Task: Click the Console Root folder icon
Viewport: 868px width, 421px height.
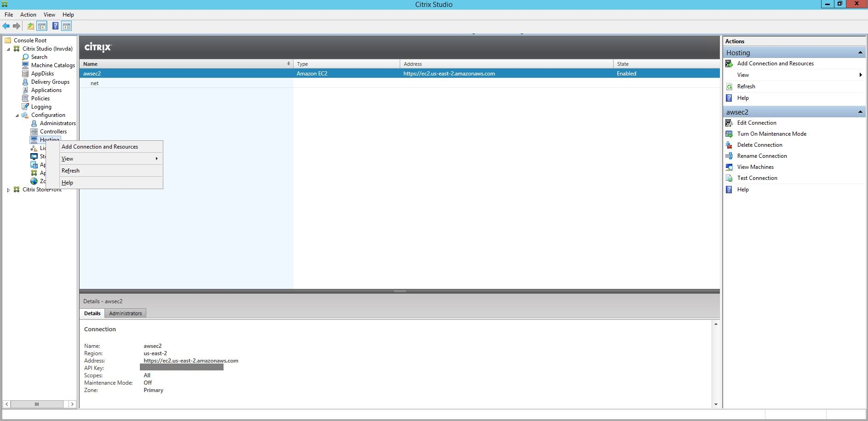Action: pos(8,40)
